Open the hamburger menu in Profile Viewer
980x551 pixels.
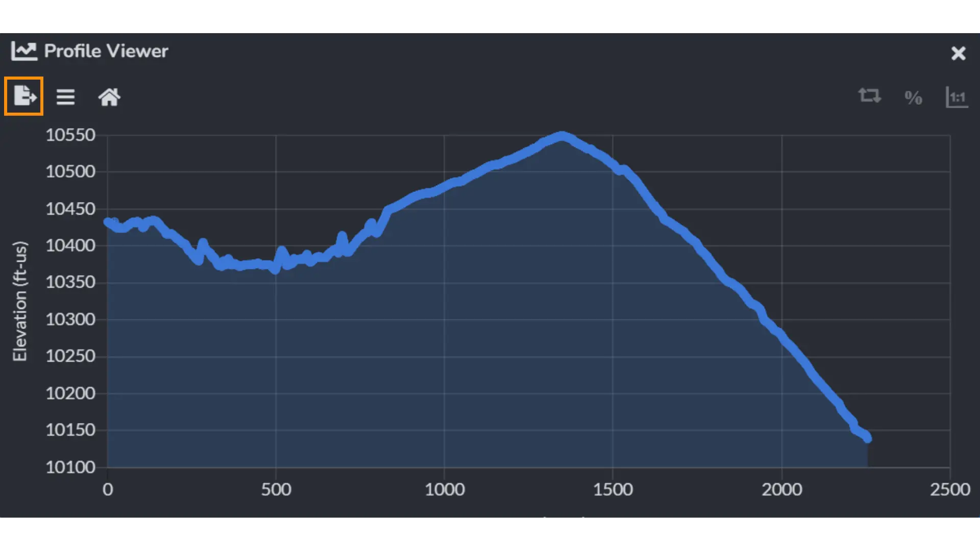click(65, 96)
